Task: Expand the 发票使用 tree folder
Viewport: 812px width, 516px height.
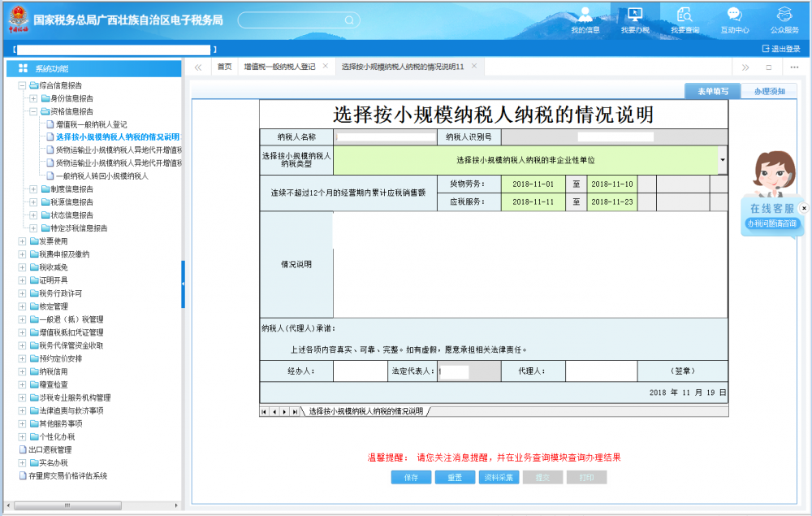Action: tap(22, 241)
